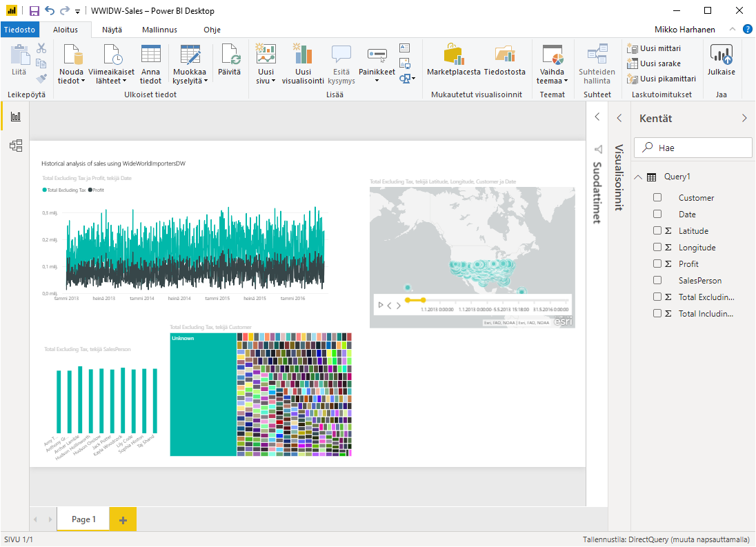Click Muokkaa kyselyitä edit queries icon
This screenshot has width=756, height=547.
click(x=190, y=54)
